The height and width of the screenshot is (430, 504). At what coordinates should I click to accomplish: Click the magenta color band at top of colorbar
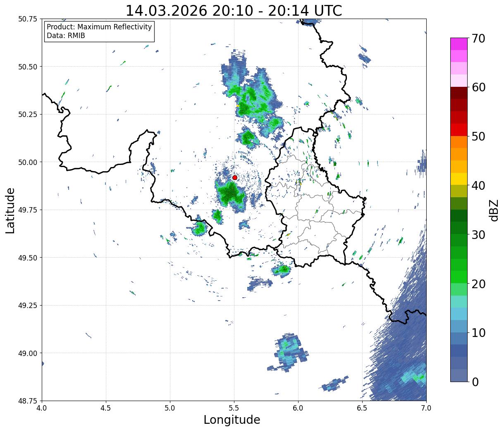(x=459, y=44)
